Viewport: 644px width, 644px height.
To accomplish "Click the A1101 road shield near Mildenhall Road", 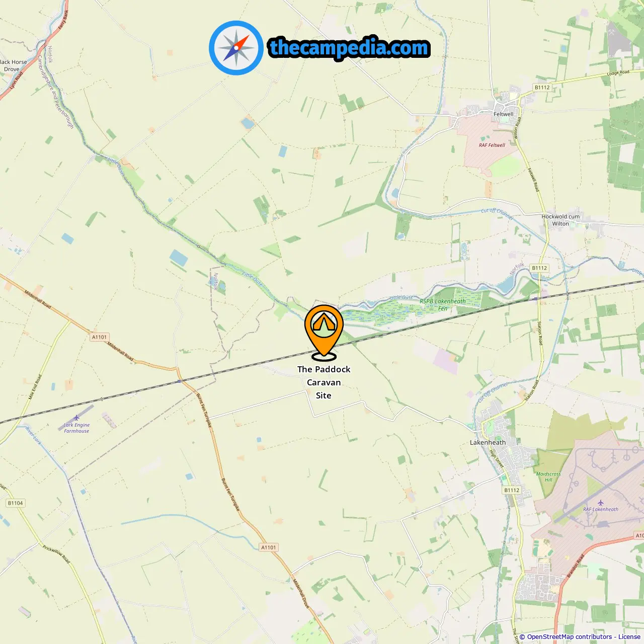I will point(100,337).
